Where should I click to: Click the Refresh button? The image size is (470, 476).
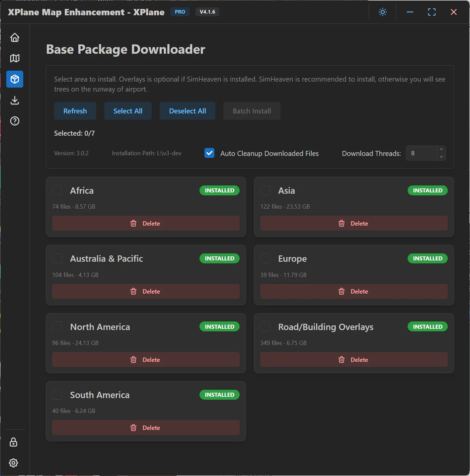pyautogui.click(x=75, y=111)
